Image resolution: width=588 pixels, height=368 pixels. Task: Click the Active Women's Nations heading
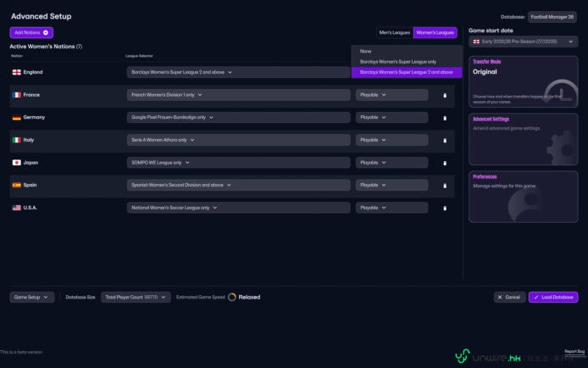(x=46, y=47)
